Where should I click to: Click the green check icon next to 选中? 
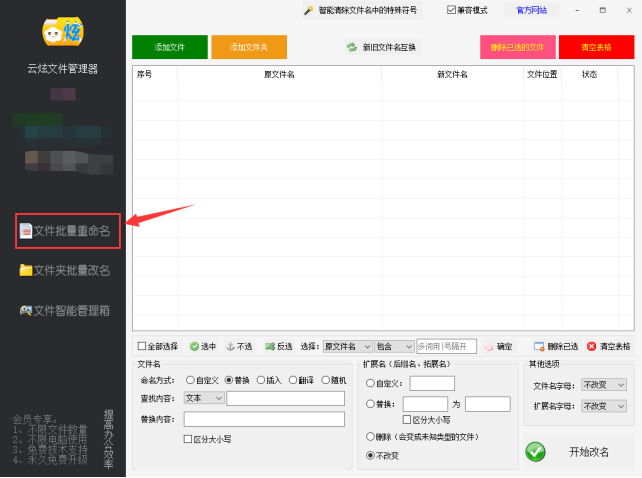pos(194,347)
